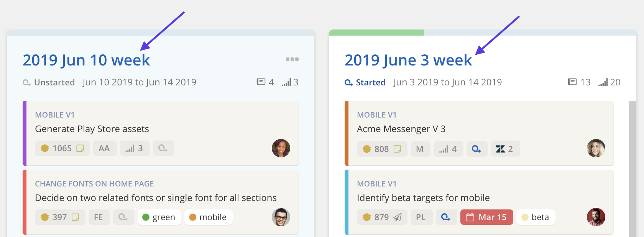
Task: Open the Identify beta targets for mobile story
Action: click(423, 198)
